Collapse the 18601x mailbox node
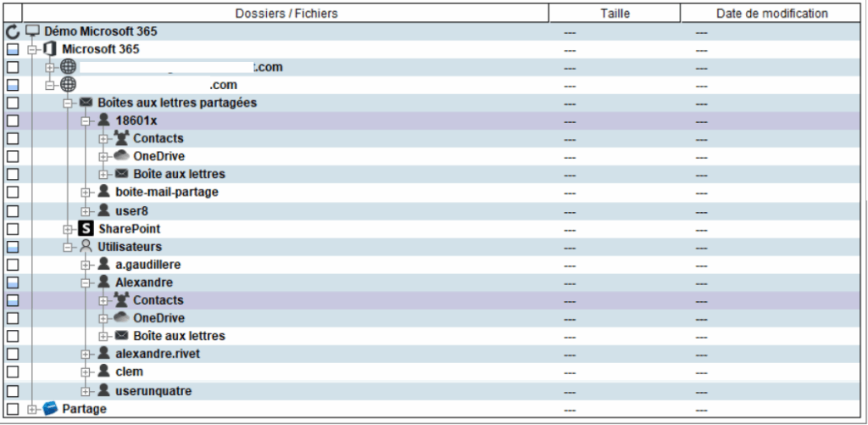868x425 pixels. click(86, 120)
